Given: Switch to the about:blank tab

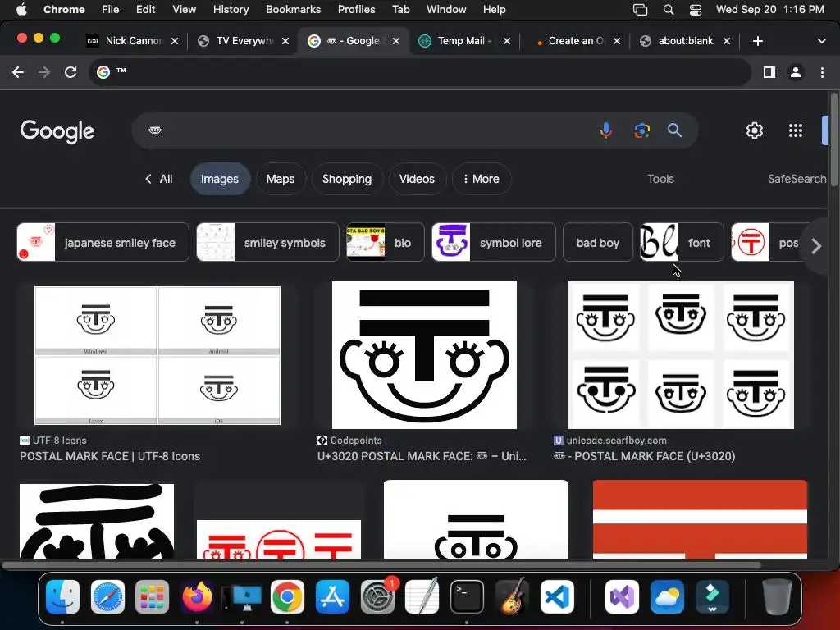Looking at the screenshot, I should coord(683,41).
